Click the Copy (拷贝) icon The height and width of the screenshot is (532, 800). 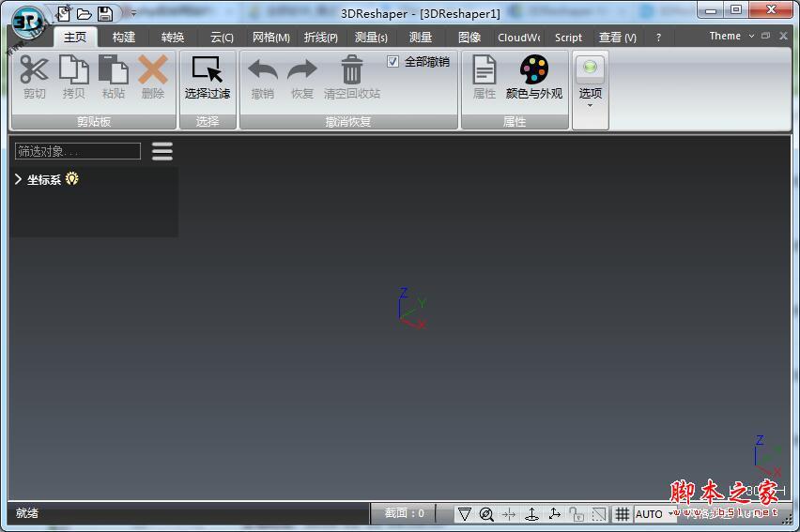coord(74,69)
